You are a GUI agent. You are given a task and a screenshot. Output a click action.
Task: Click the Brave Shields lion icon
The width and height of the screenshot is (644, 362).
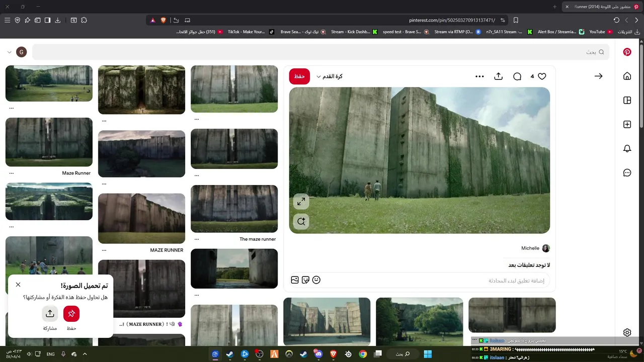pos(163,20)
